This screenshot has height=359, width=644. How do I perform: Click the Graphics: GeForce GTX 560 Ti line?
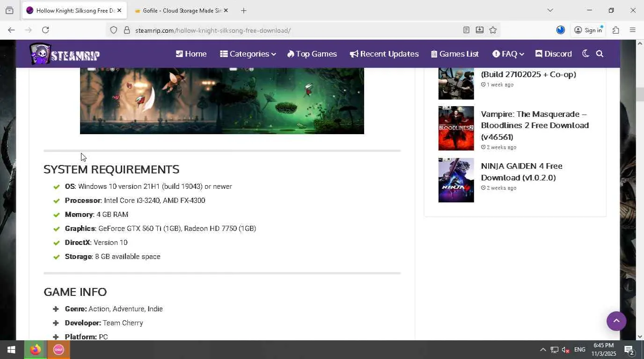coord(161,229)
